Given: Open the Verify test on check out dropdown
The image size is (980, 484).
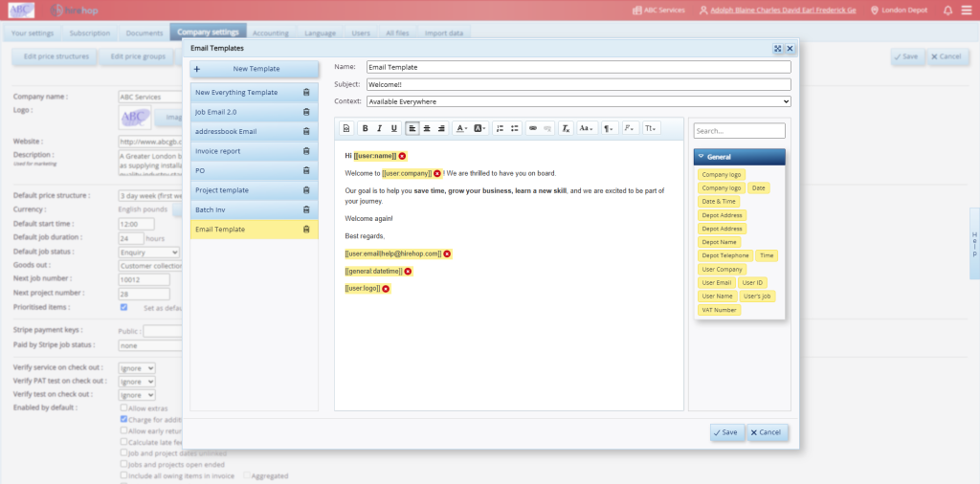Looking at the screenshot, I should [137, 395].
